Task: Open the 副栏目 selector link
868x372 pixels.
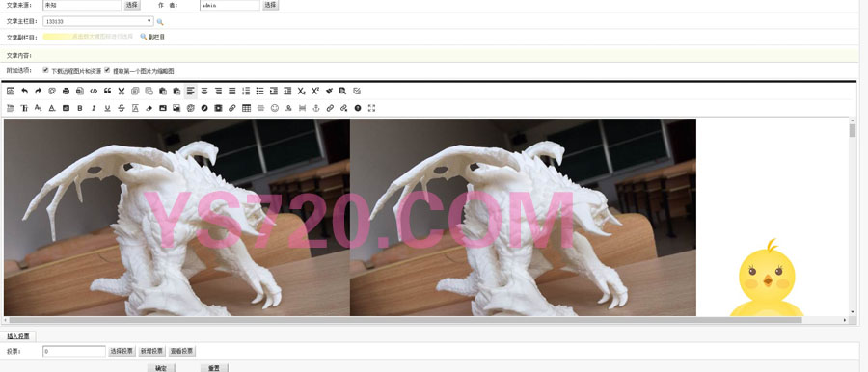Action: [x=152, y=37]
